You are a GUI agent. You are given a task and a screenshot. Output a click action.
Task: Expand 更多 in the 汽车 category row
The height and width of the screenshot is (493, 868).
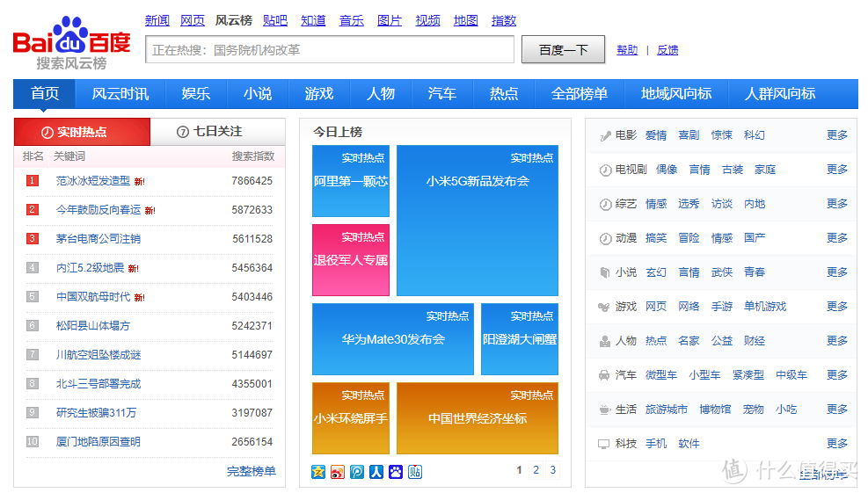[837, 375]
